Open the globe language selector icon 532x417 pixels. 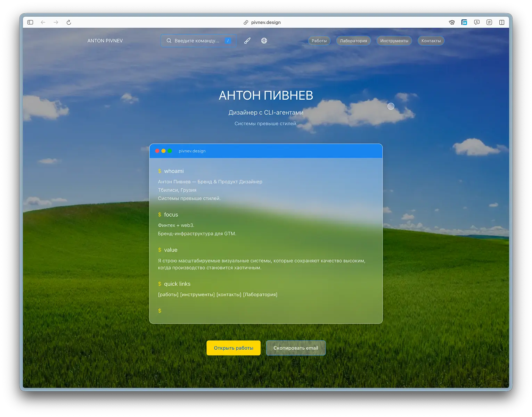[264, 41]
